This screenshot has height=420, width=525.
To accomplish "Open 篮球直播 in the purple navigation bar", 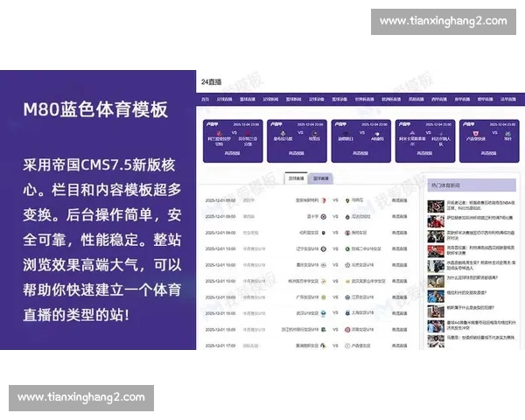I will [x=248, y=99].
